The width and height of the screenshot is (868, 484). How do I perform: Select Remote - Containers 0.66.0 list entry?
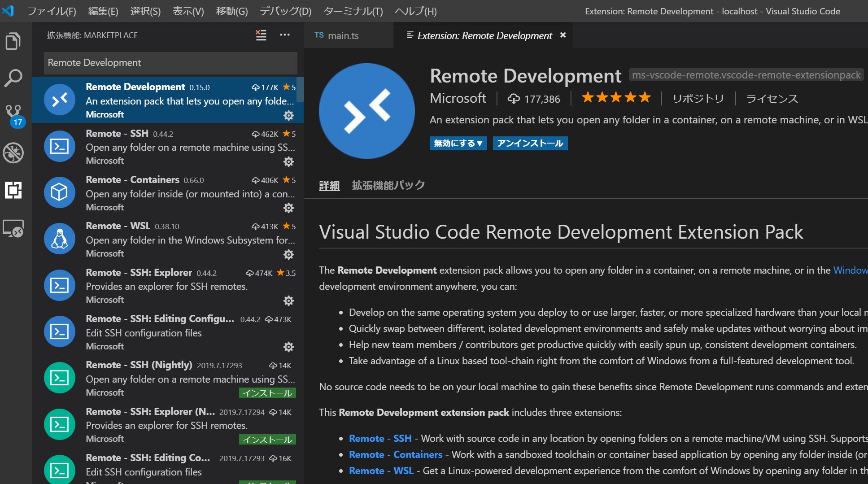point(168,192)
